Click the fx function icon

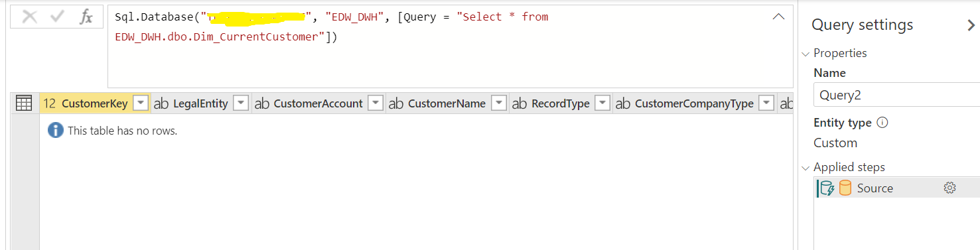[x=86, y=17]
